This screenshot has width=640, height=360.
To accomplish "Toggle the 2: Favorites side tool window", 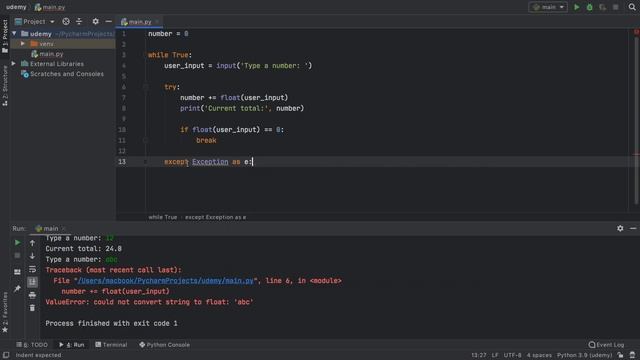I will pyautogui.click(x=4, y=312).
